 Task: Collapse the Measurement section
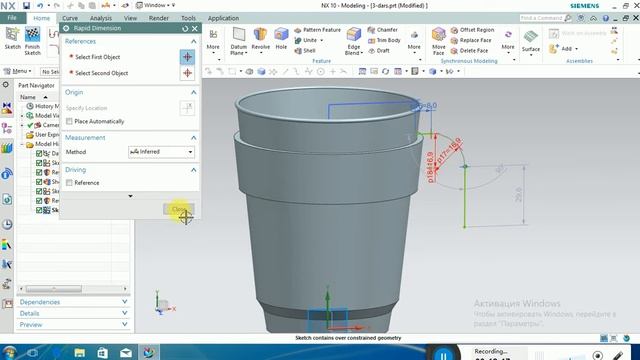pyautogui.click(x=193, y=138)
